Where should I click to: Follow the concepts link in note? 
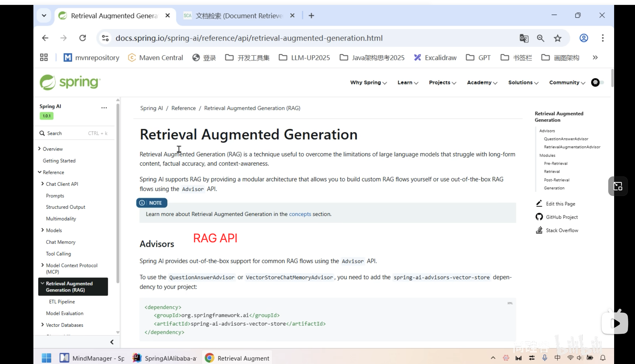pyautogui.click(x=300, y=214)
